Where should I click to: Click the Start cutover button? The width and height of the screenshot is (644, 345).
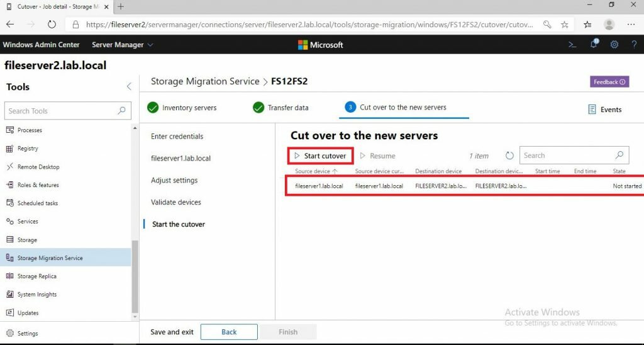[320, 156]
